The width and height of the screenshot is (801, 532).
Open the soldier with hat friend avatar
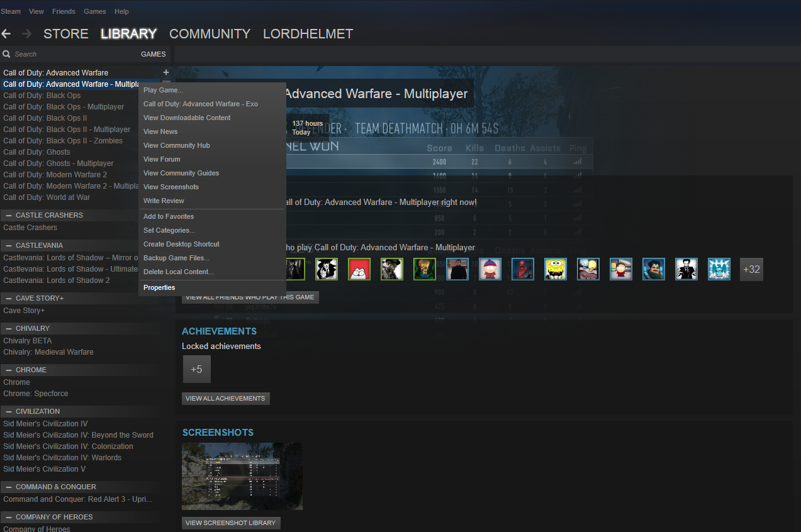392,269
